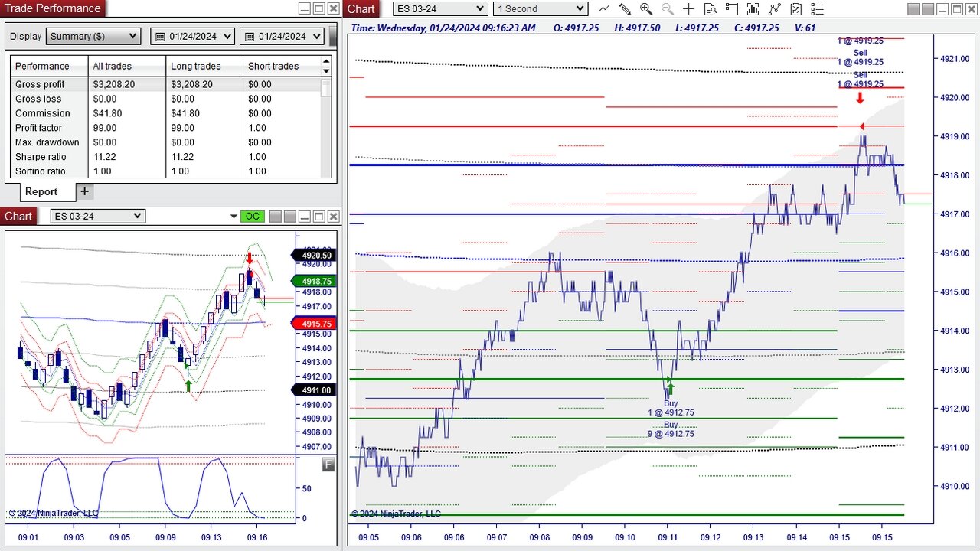Select the small Chart window title tab
Image resolution: width=980 pixels, height=551 pixels.
18,217
